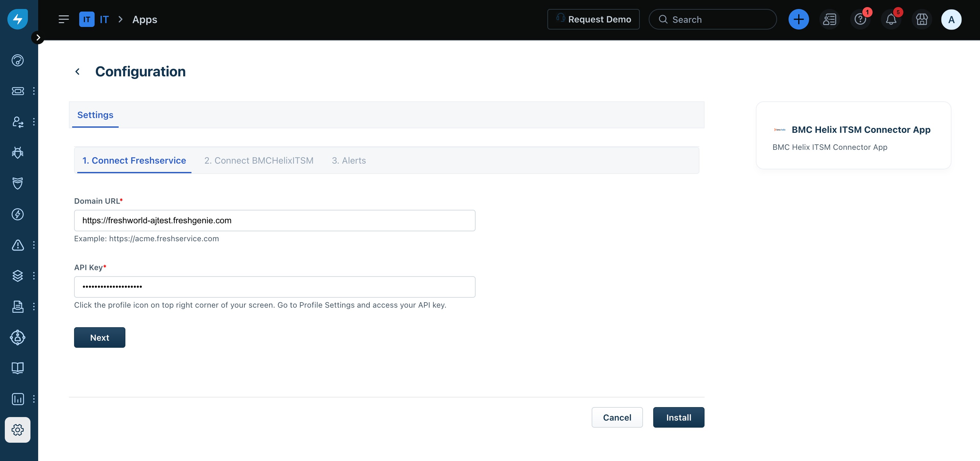This screenshot has height=461, width=980.
Task: Open the Dashboard gauge icon in sidebar
Action: pyautogui.click(x=18, y=60)
